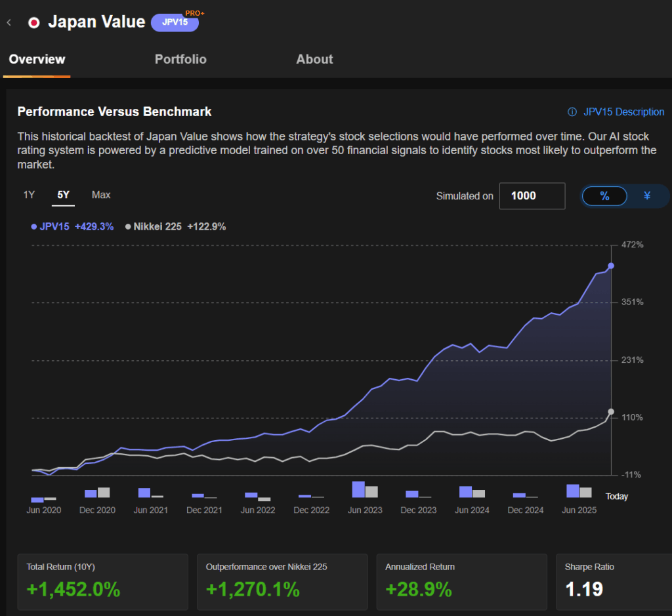Click the gray Nikkei 225 legend dot
672x616 pixels.
[128, 226]
